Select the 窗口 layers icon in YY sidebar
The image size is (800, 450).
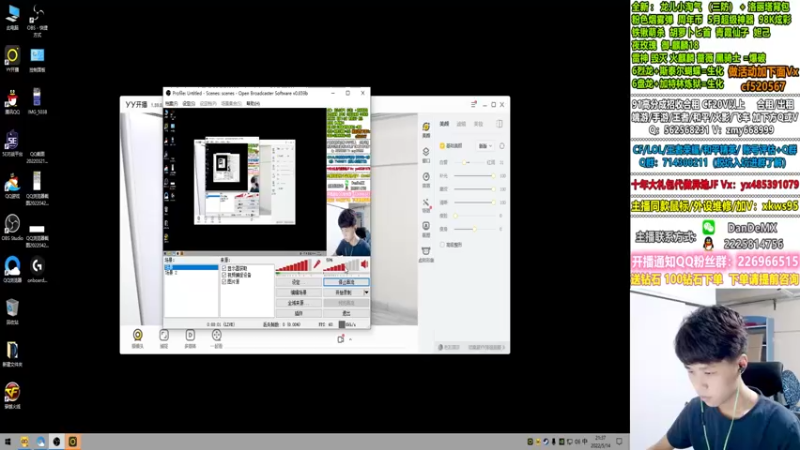pos(426,155)
